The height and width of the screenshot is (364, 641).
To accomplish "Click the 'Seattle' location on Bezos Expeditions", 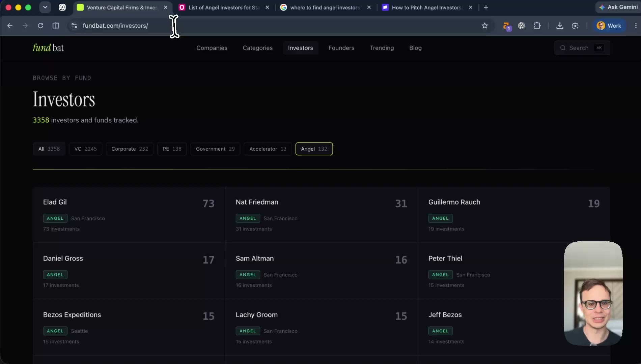I will click(x=79, y=331).
